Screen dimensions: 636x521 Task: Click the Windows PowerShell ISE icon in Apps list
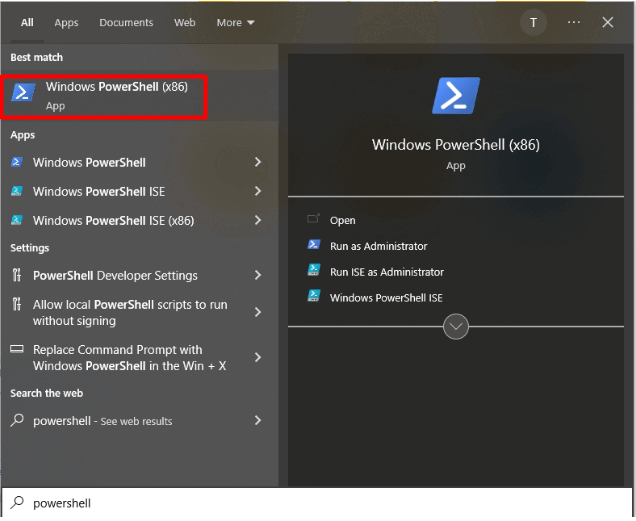coord(17,191)
